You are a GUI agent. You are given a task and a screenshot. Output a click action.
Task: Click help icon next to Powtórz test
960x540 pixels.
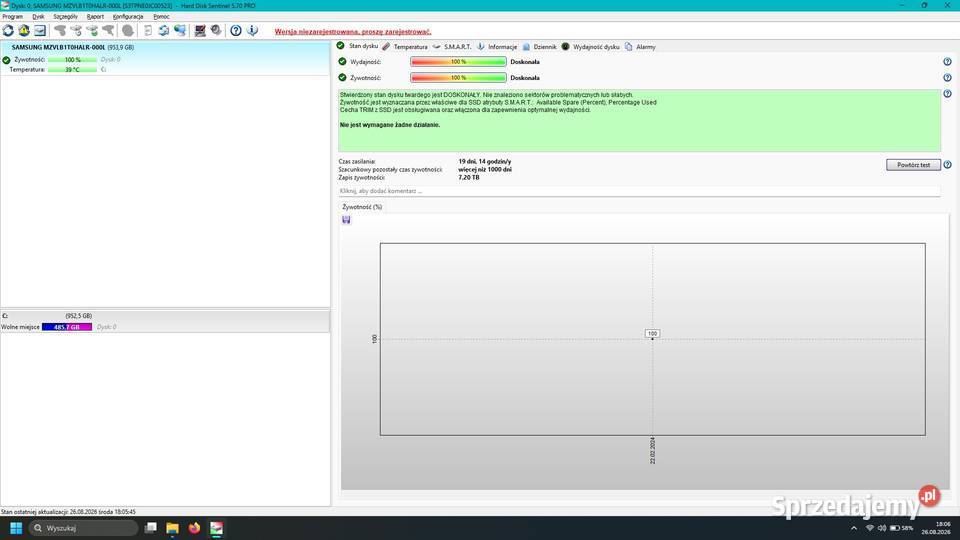(947, 165)
